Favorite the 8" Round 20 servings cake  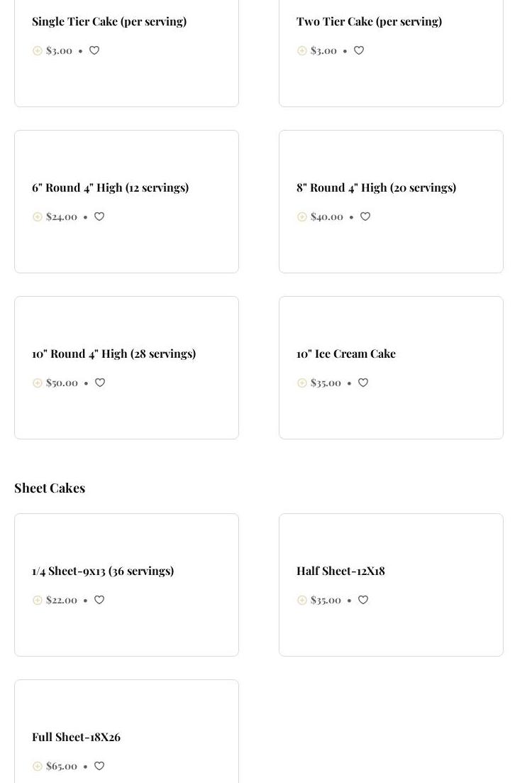[x=365, y=217]
